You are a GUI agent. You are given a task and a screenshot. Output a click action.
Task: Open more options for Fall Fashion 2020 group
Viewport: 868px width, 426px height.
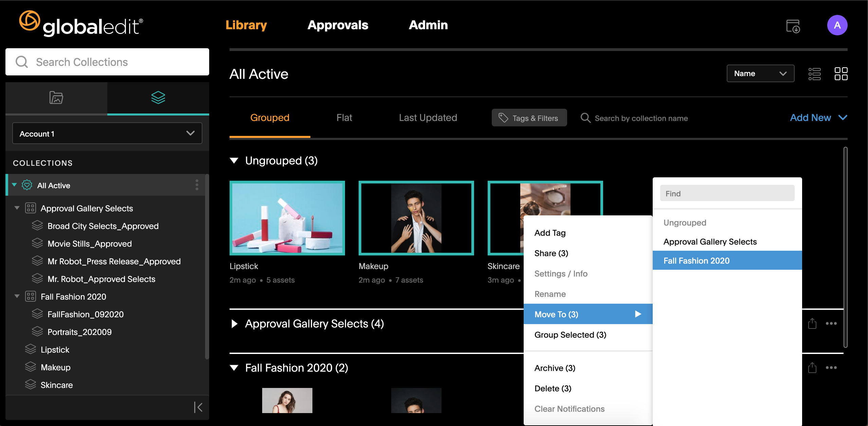pos(831,368)
